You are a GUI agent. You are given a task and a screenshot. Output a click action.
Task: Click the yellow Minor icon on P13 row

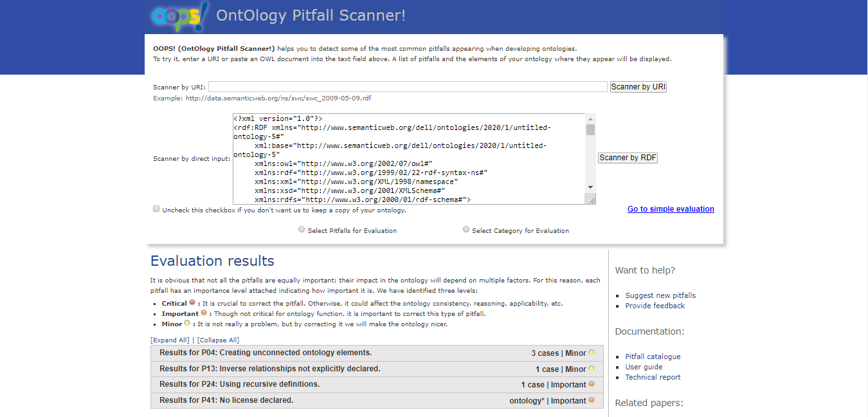coord(592,369)
